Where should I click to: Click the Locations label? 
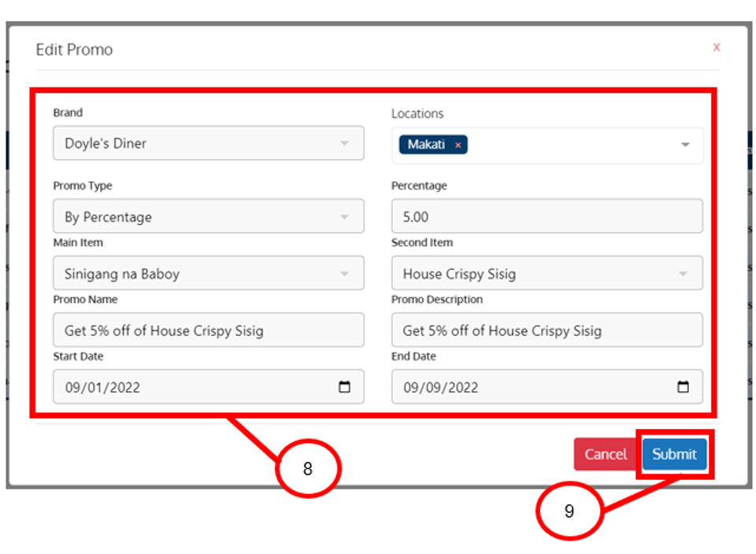coord(417,113)
